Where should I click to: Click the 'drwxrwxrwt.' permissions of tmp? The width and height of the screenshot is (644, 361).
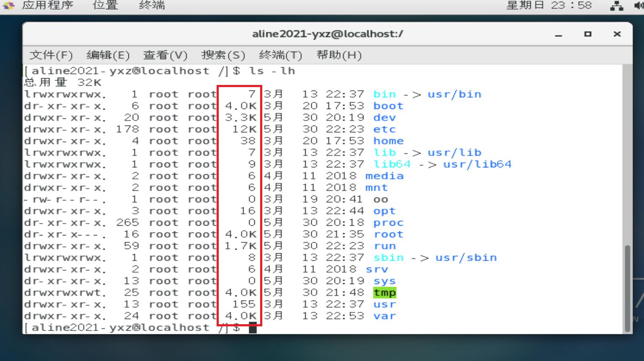coord(65,293)
